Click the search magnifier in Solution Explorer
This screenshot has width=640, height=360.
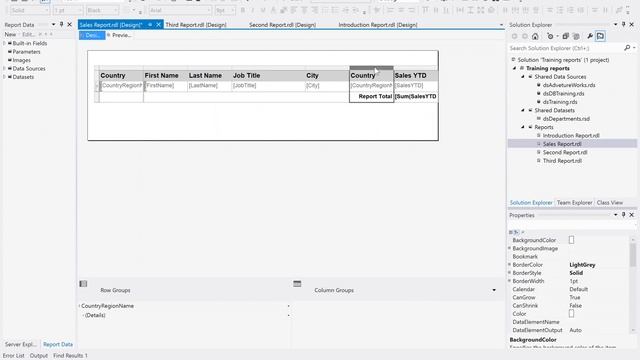(x=627, y=48)
